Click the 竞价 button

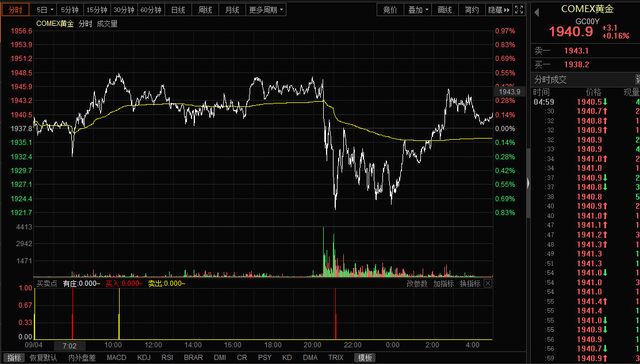(390, 10)
